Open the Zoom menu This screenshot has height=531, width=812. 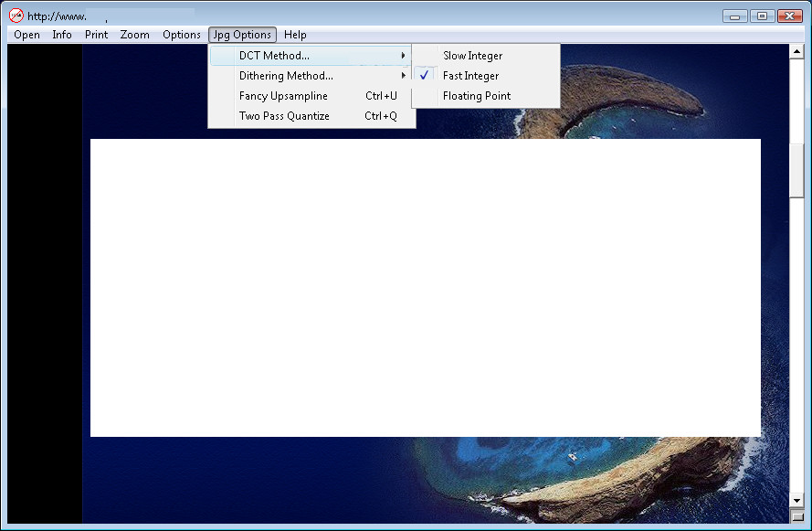[134, 35]
